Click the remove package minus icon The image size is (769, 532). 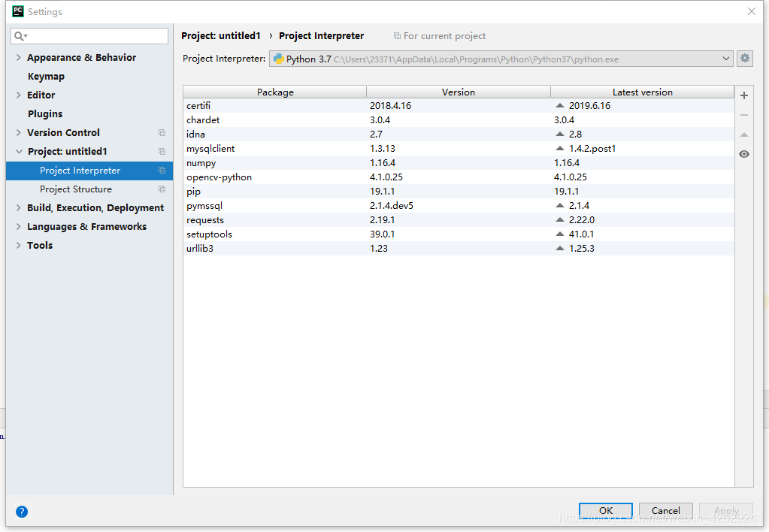744,115
